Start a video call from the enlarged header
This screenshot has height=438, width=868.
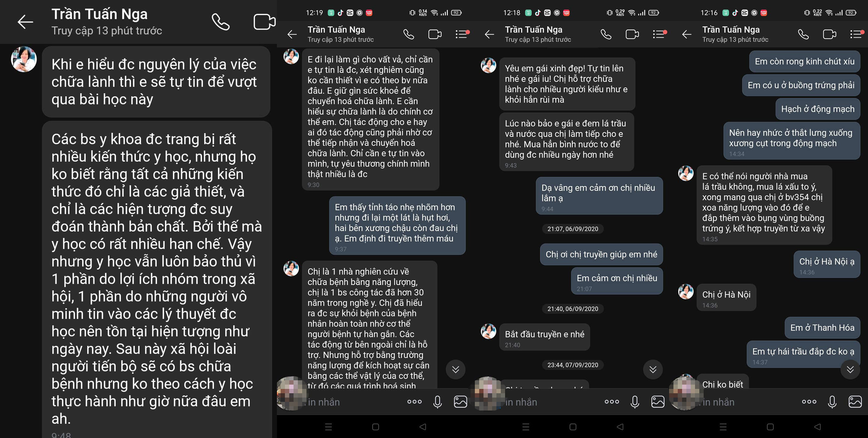point(265,22)
